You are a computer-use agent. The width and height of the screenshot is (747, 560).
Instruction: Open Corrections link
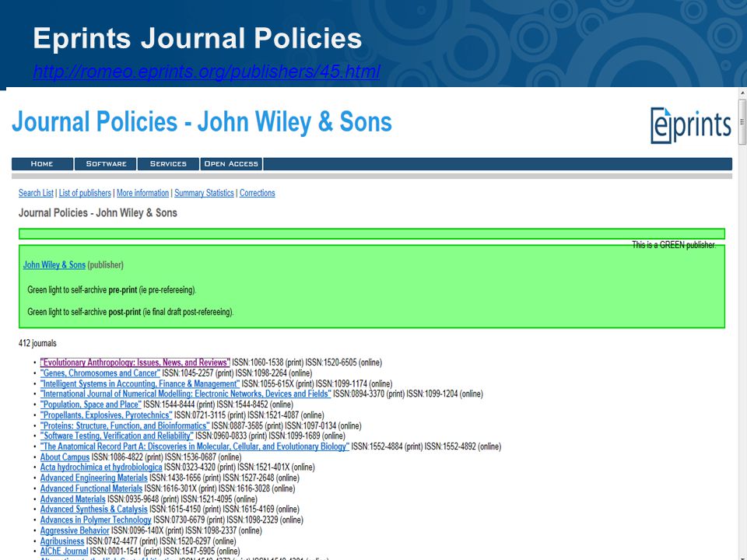pyautogui.click(x=258, y=193)
